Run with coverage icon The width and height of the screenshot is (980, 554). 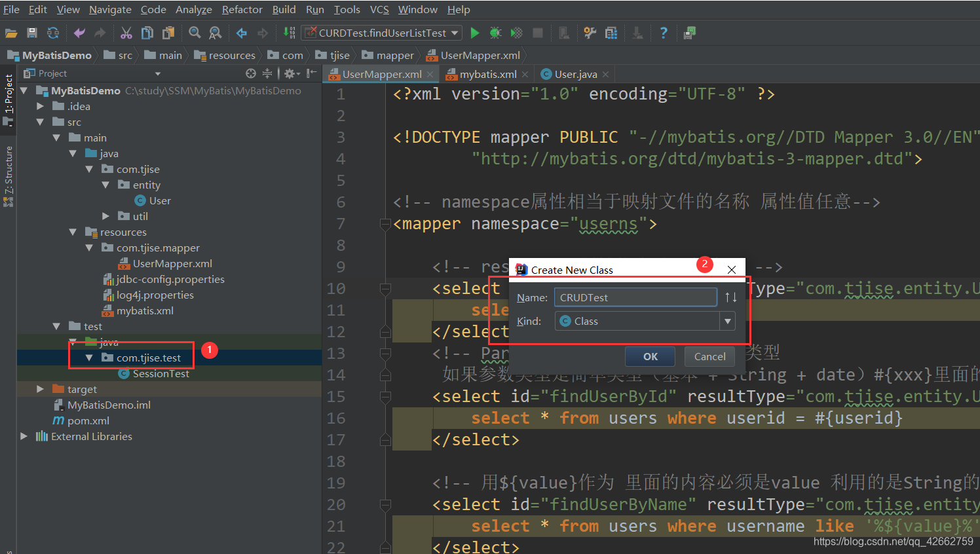(x=517, y=33)
